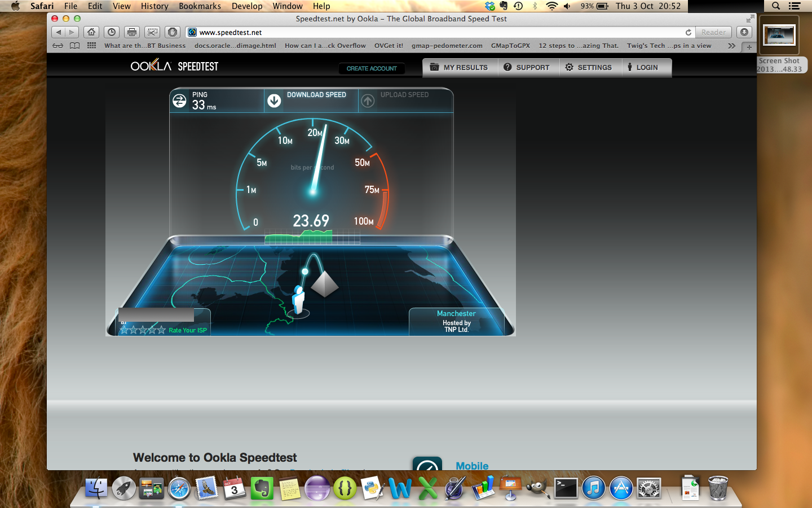Open Microsoft Excel from the Dock
Viewport: 812px width, 508px height.
[428, 488]
